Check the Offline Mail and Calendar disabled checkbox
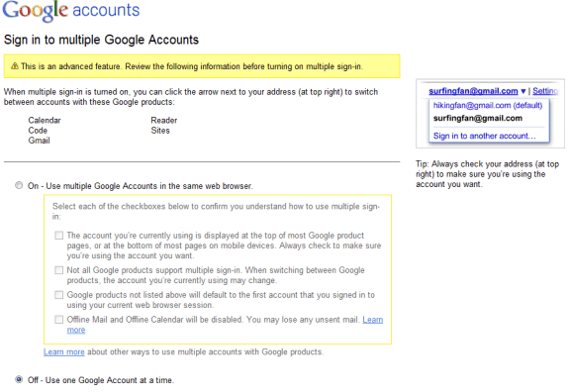 (x=59, y=320)
